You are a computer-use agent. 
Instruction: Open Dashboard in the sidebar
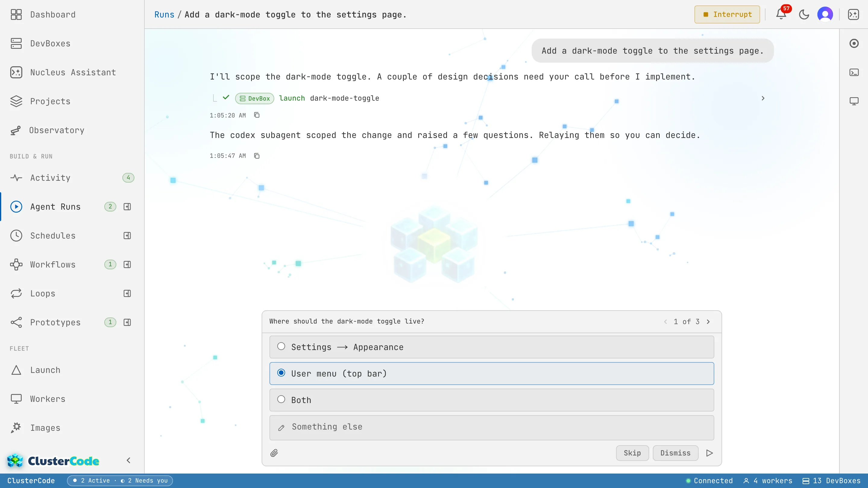tap(72, 14)
